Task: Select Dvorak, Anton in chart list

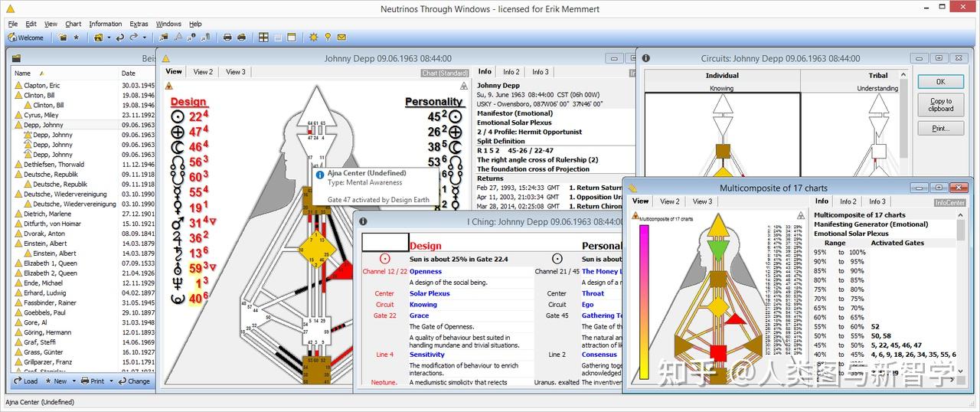Action: pos(83,234)
